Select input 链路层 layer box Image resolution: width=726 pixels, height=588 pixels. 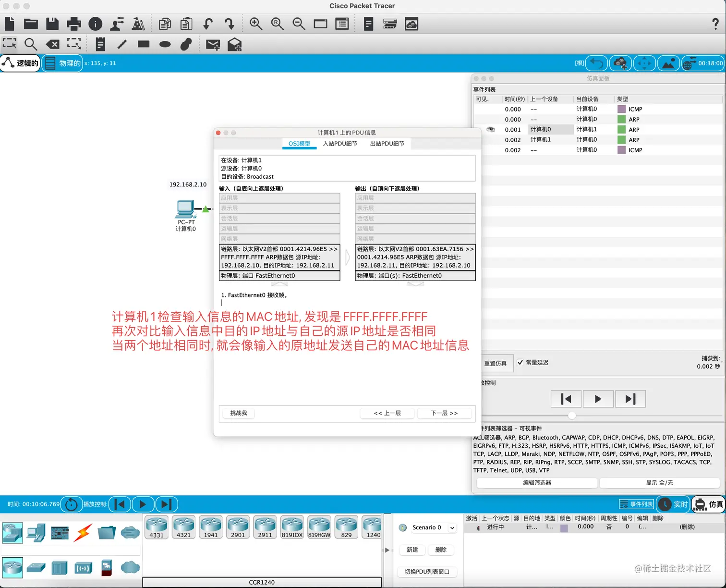click(279, 257)
